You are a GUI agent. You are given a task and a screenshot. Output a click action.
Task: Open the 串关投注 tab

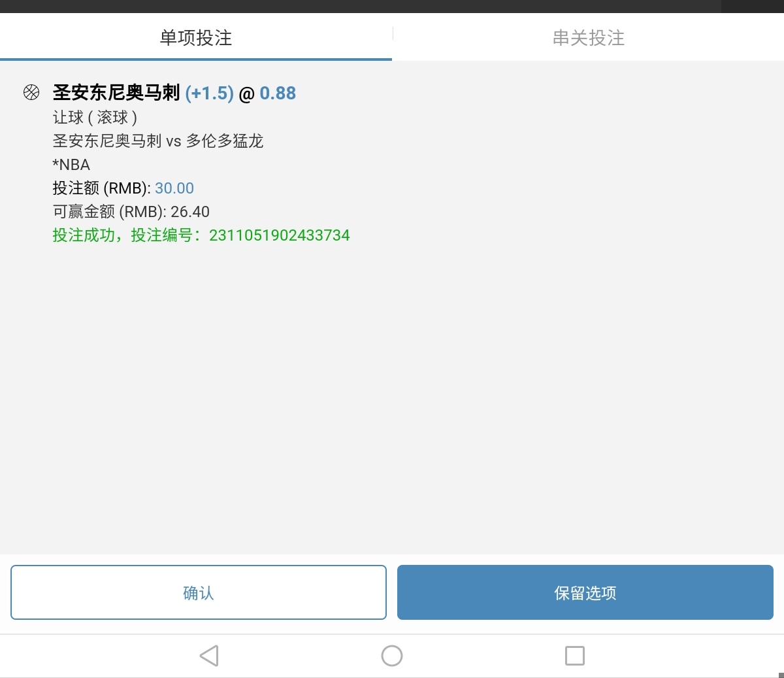[589, 37]
